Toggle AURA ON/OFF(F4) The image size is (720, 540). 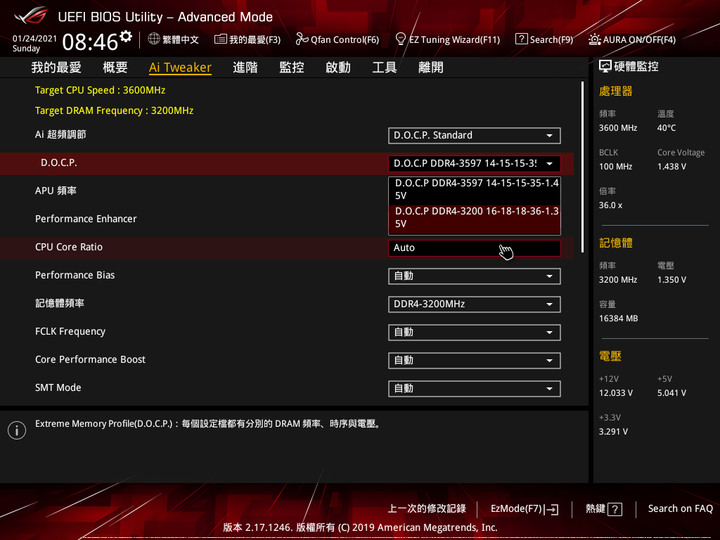coord(639,39)
